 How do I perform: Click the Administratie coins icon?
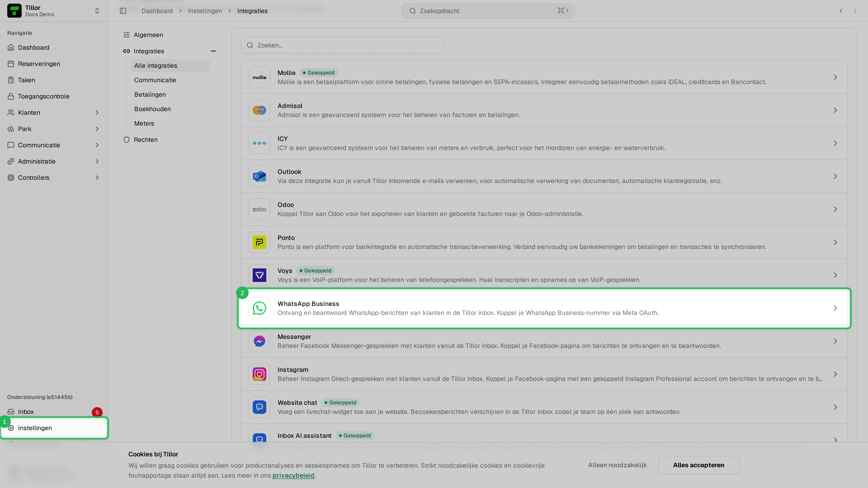click(11, 161)
